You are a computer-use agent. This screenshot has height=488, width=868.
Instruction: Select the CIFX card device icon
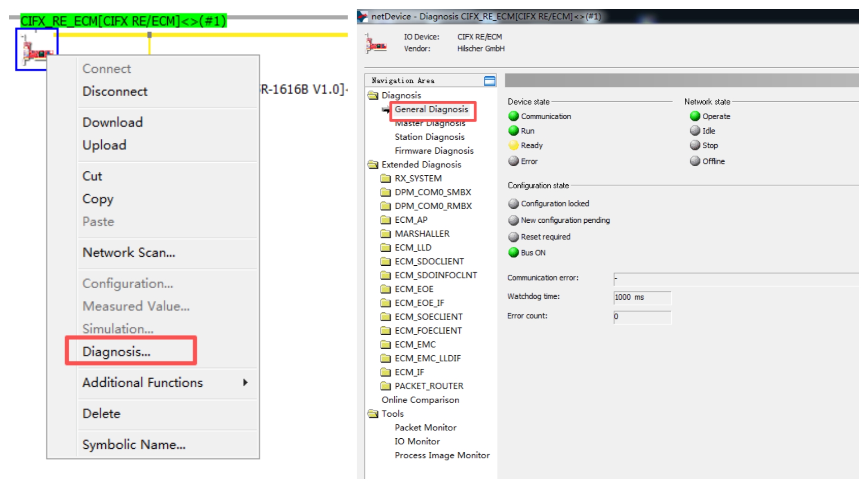click(37, 50)
